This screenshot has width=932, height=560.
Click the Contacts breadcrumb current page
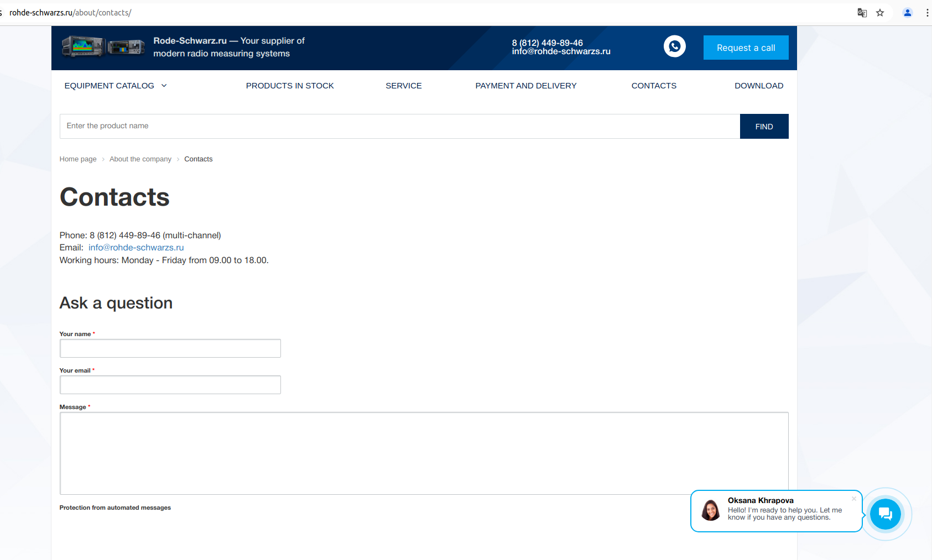point(198,159)
